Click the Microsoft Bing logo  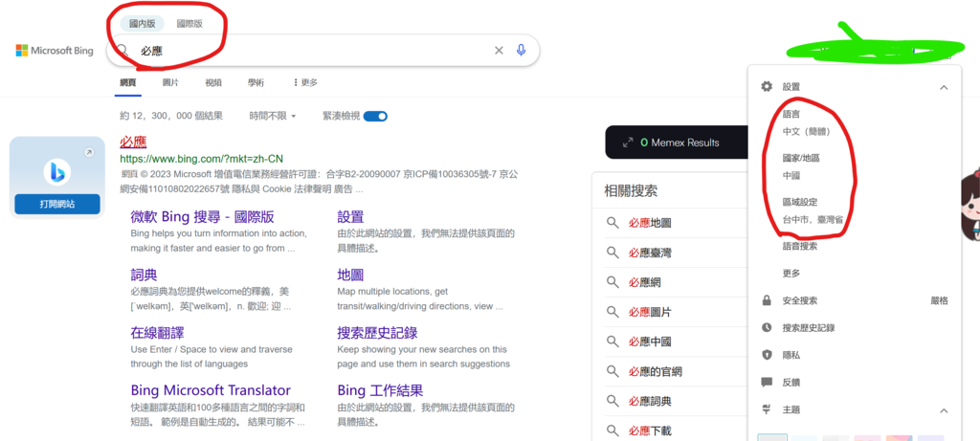click(x=55, y=51)
